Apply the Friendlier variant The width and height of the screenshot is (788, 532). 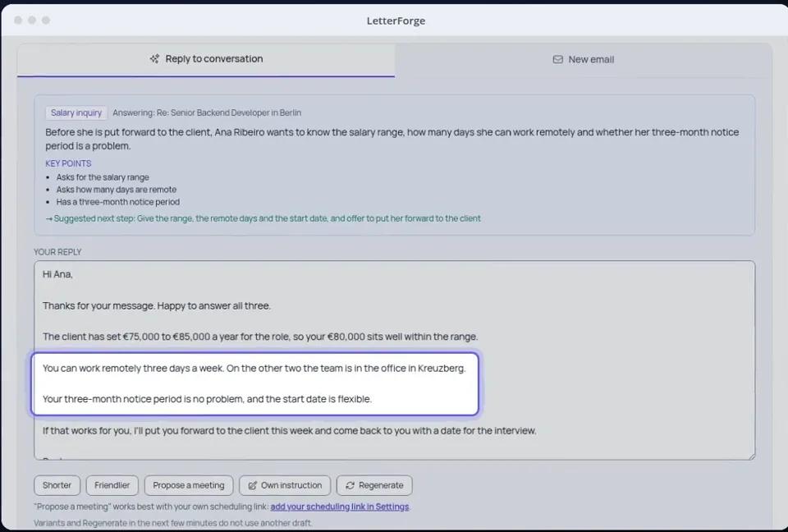pyautogui.click(x=112, y=485)
